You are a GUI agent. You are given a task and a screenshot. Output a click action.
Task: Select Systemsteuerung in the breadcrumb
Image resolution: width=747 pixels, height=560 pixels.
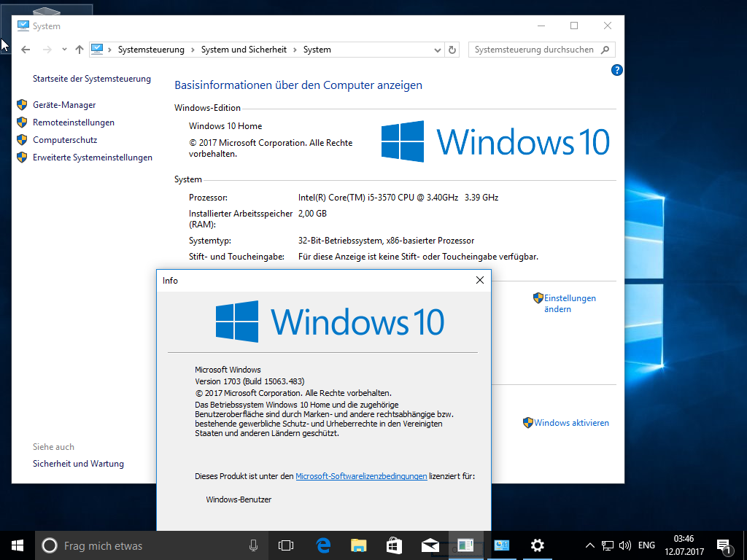(x=151, y=50)
